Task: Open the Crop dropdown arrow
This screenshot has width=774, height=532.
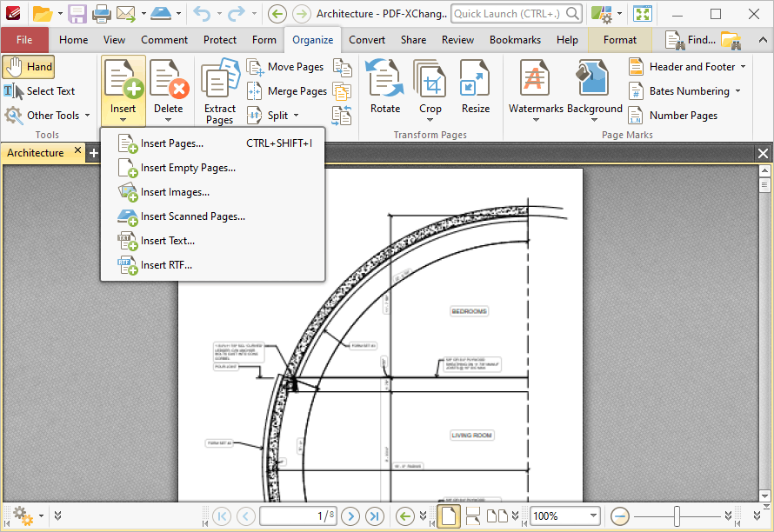Action: pyautogui.click(x=430, y=120)
